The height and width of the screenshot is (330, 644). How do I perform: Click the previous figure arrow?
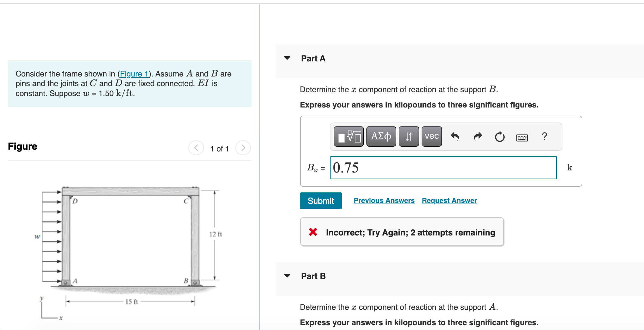pyautogui.click(x=196, y=148)
